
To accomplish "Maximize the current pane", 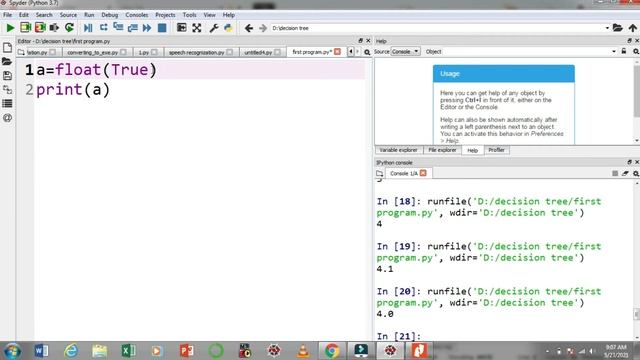I will click(x=182, y=28).
